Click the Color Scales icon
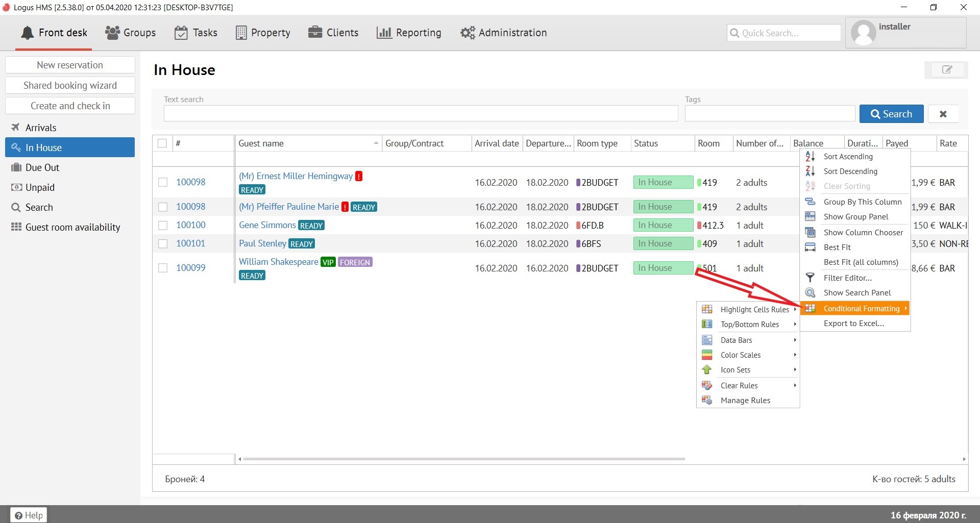980x523 pixels. (707, 355)
